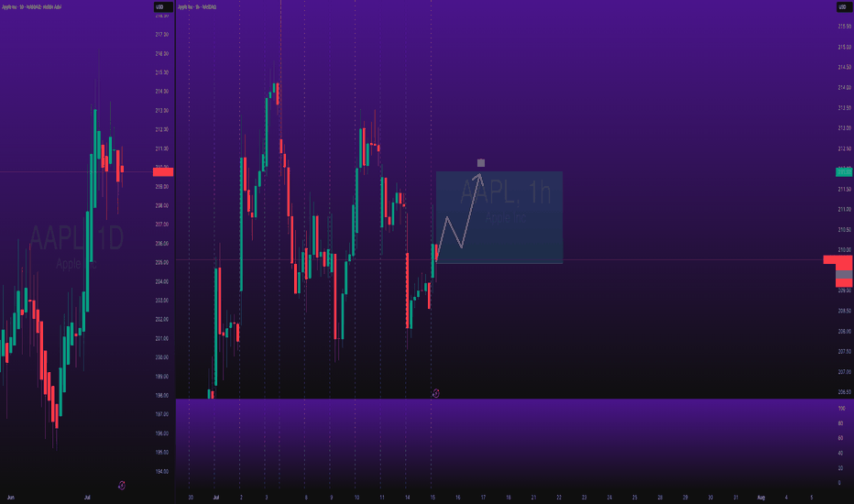
Task: Click 217.00 on daily price axis
Action: click(x=162, y=34)
